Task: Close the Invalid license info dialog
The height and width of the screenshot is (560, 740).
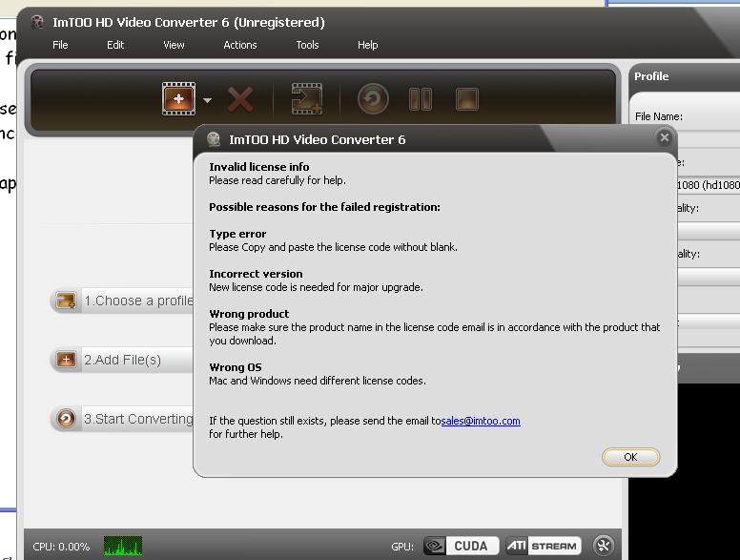Action: point(665,137)
